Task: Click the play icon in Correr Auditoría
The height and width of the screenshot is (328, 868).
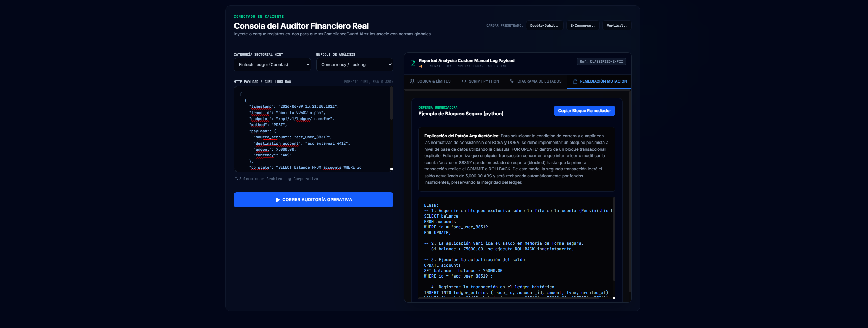Action: point(278,200)
